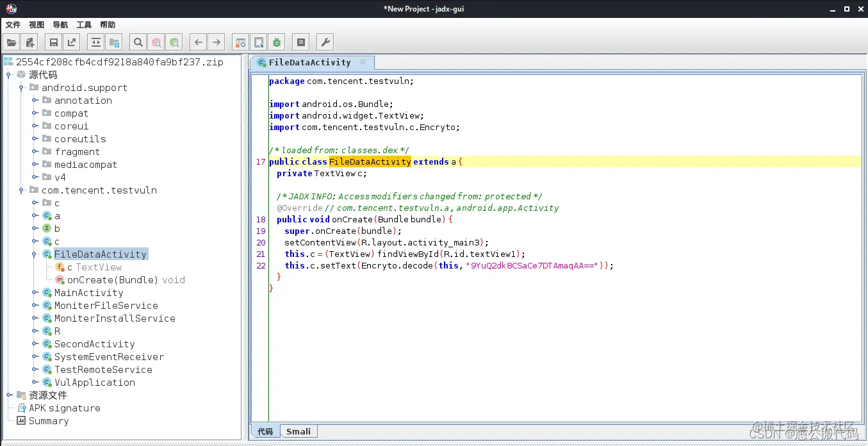
Task: Toggle the flatten packages folder icon
Action: (x=114, y=43)
